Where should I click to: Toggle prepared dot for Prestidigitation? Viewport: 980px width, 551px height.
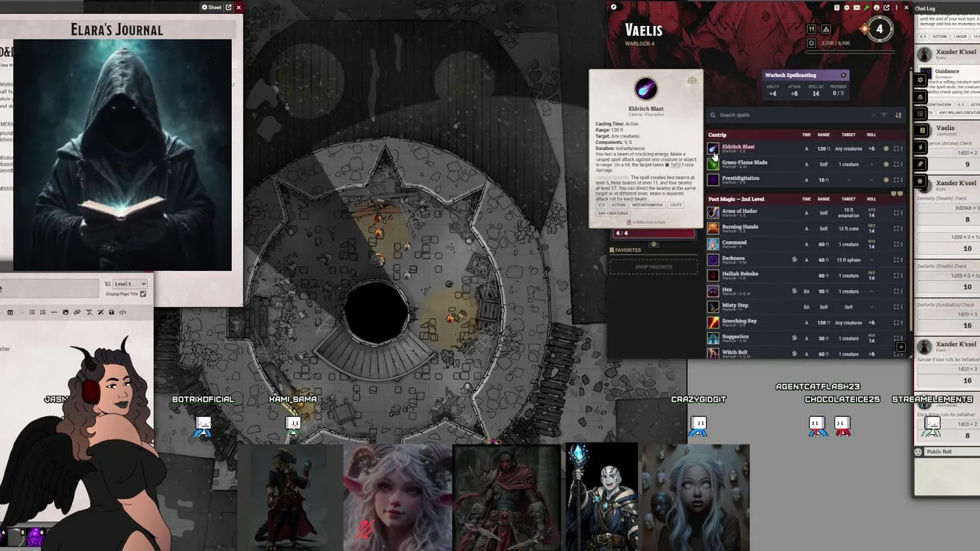886,180
